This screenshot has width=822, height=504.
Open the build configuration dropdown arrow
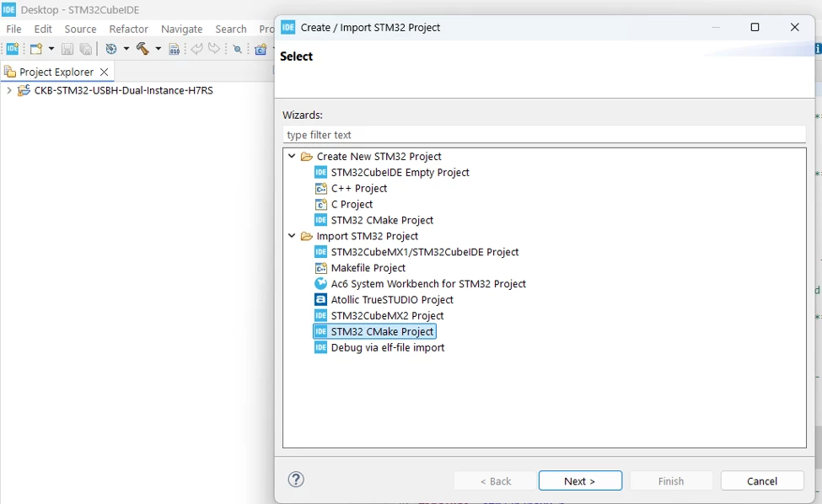126,49
